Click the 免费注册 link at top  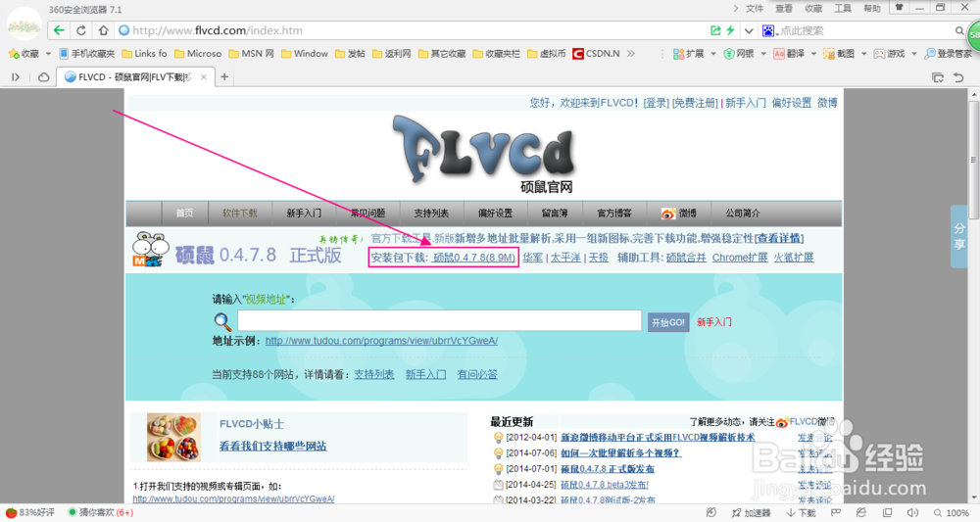point(695,103)
